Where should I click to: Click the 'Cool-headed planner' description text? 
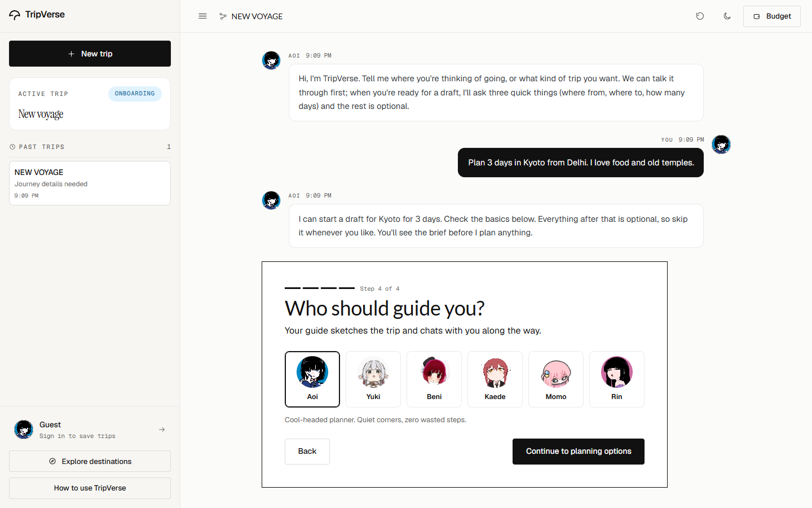click(x=376, y=420)
